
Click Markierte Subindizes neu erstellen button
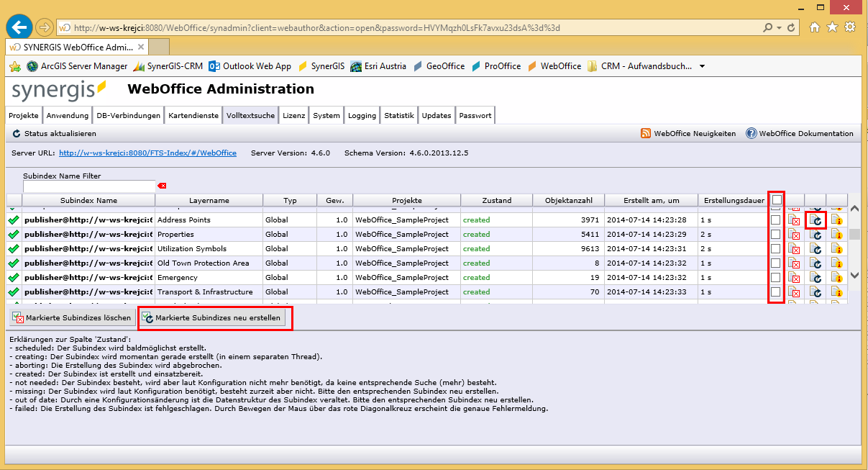pyautogui.click(x=214, y=317)
